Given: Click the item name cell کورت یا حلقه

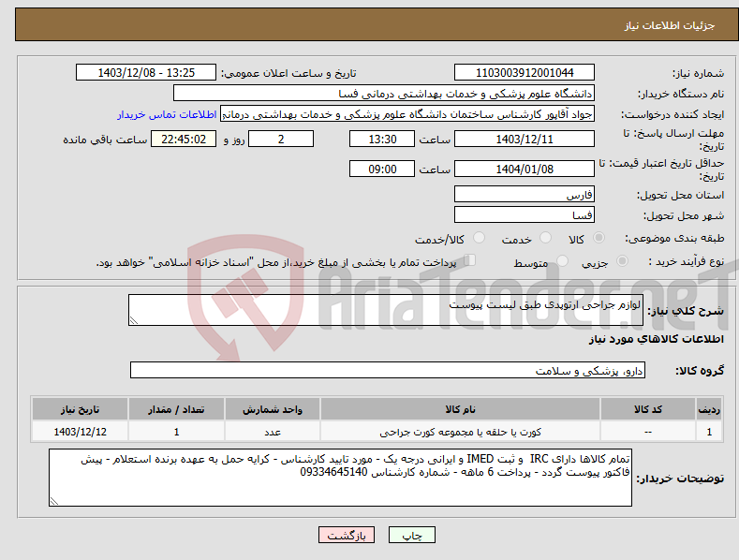Looking at the screenshot, I should pyautogui.click(x=460, y=432).
